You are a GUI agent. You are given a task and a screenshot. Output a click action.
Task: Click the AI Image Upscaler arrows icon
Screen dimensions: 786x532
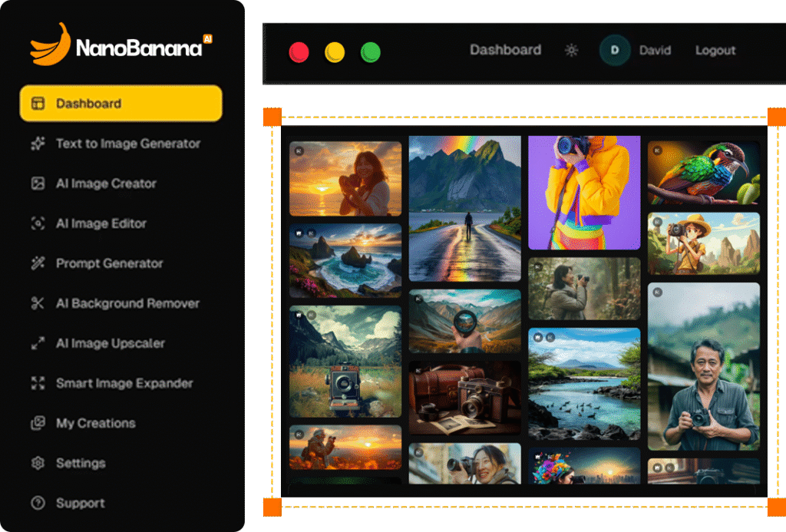[38, 343]
